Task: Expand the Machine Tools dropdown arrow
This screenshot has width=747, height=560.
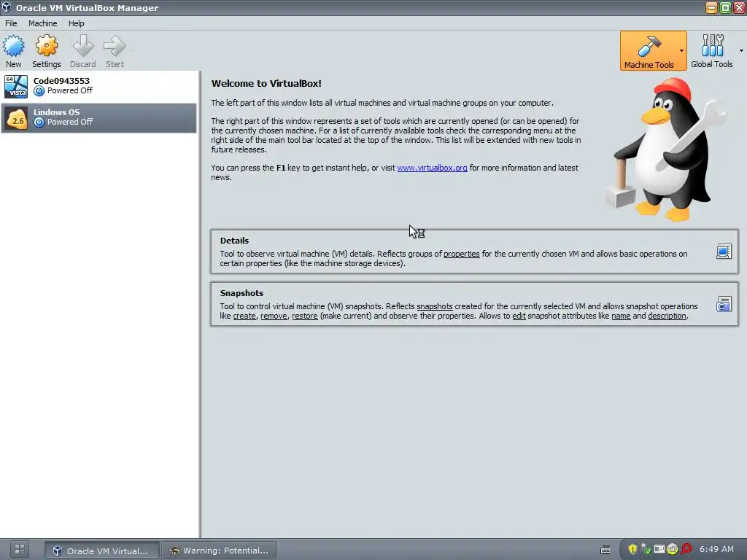Action: [682, 51]
